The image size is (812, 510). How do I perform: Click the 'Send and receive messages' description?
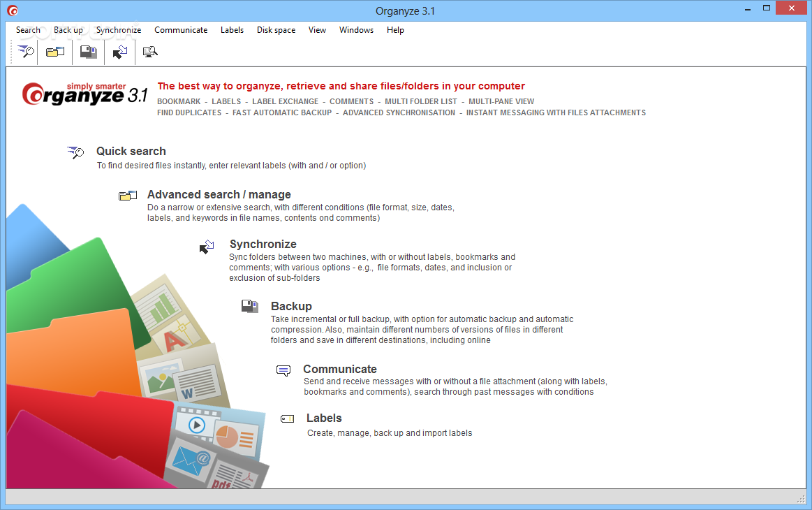pos(456,386)
